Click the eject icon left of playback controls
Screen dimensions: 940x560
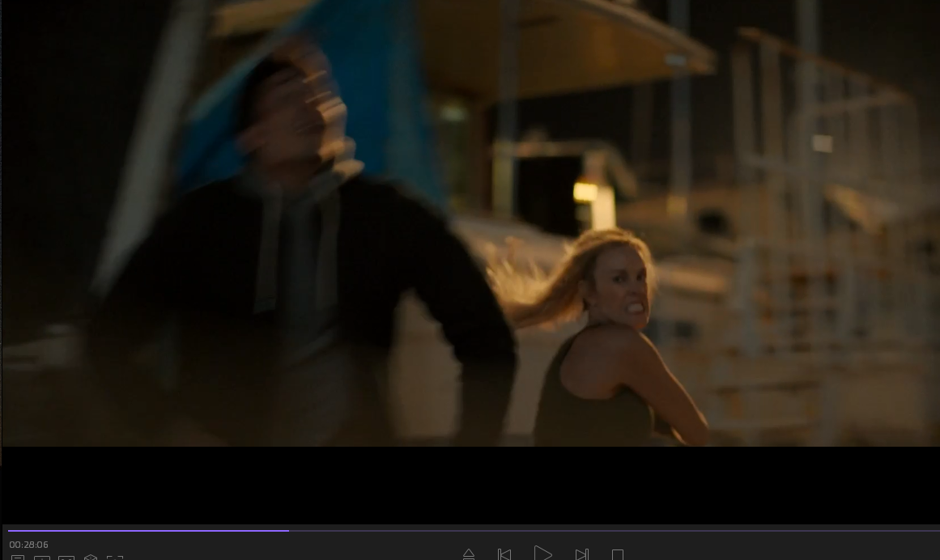coord(468,554)
